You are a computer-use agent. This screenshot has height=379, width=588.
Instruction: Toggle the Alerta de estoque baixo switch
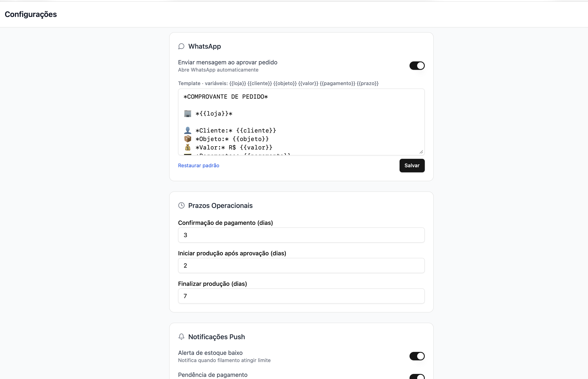(x=417, y=356)
